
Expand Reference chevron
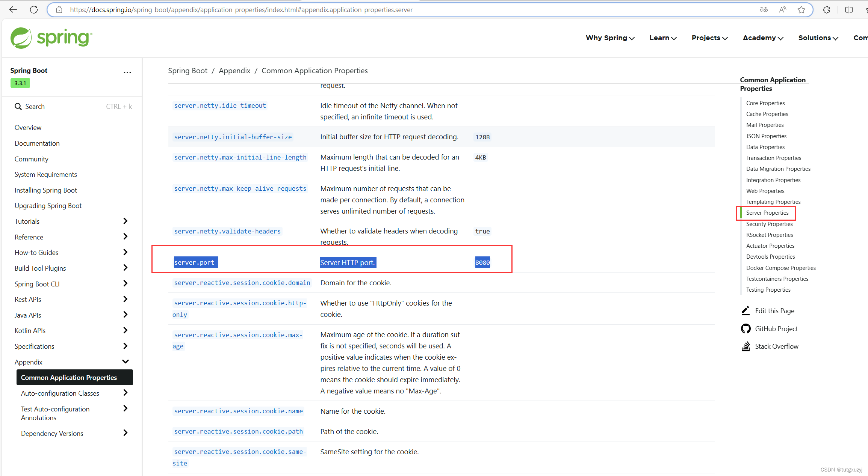(x=126, y=236)
